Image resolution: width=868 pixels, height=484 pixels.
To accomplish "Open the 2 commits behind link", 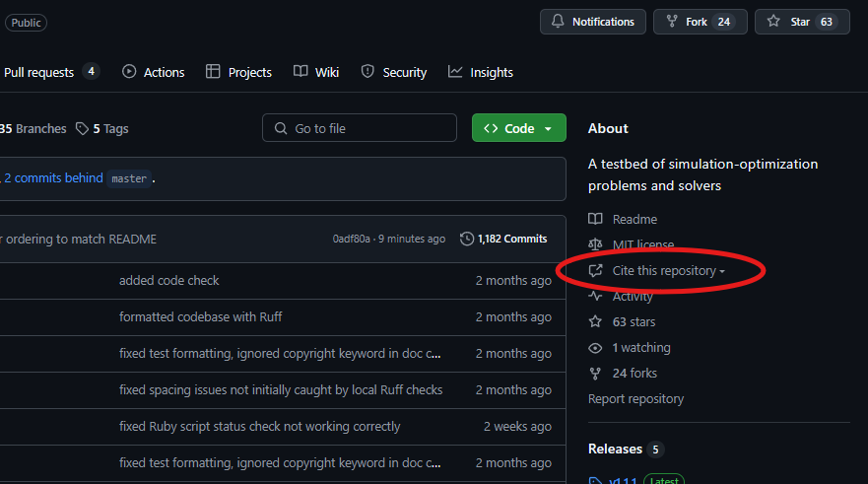I will click(54, 177).
